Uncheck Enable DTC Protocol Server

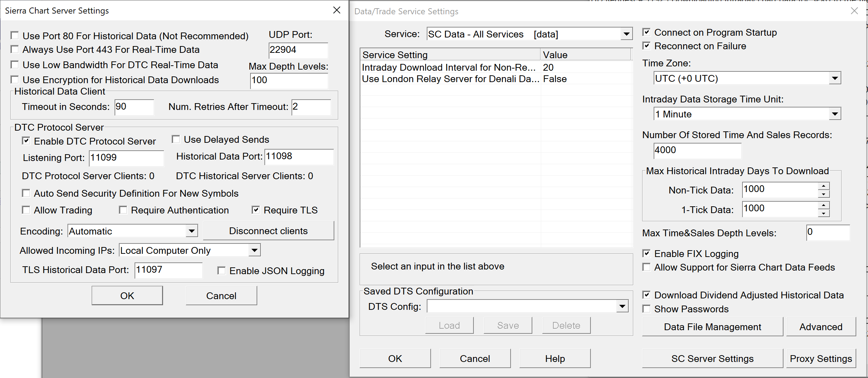pyautogui.click(x=26, y=141)
